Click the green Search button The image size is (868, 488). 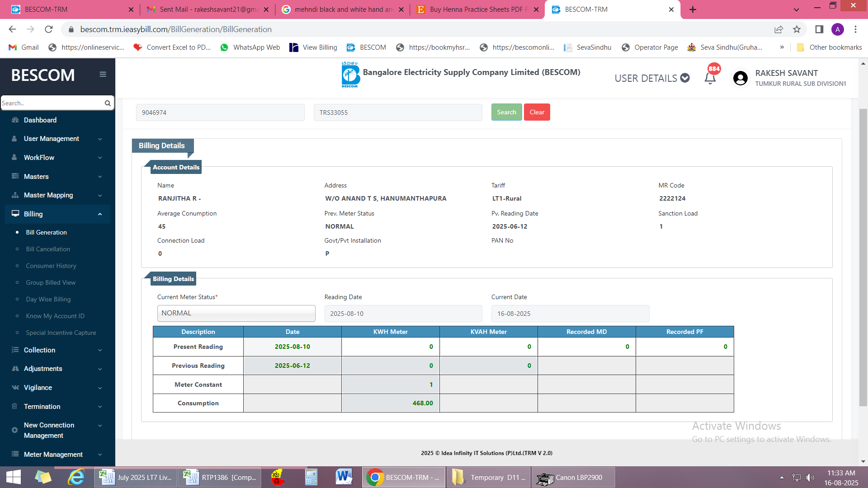506,112
